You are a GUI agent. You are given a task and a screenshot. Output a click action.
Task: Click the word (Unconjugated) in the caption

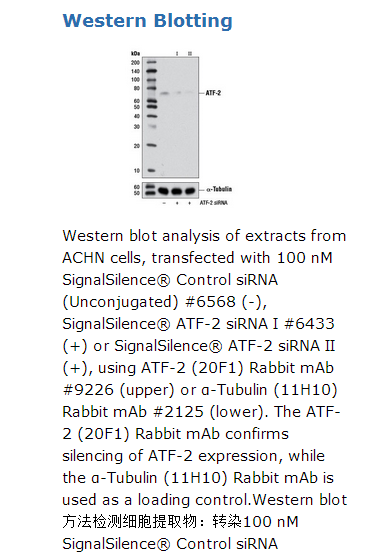coord(120,302)
